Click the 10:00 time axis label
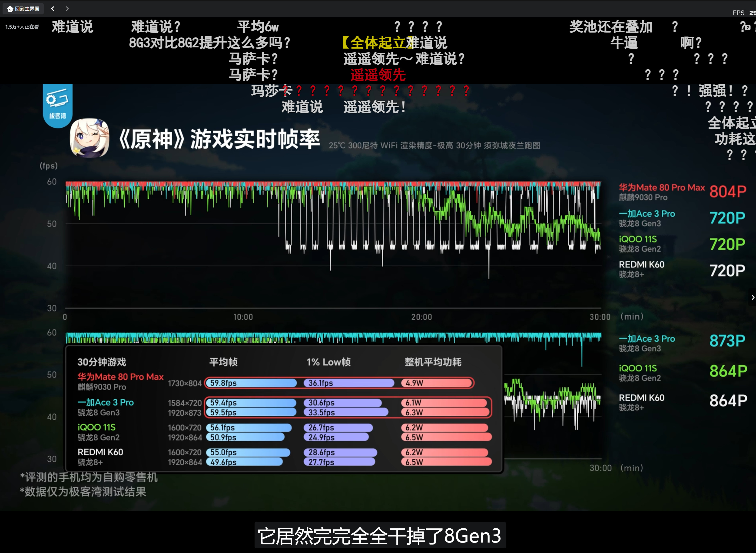 (243, 317)
